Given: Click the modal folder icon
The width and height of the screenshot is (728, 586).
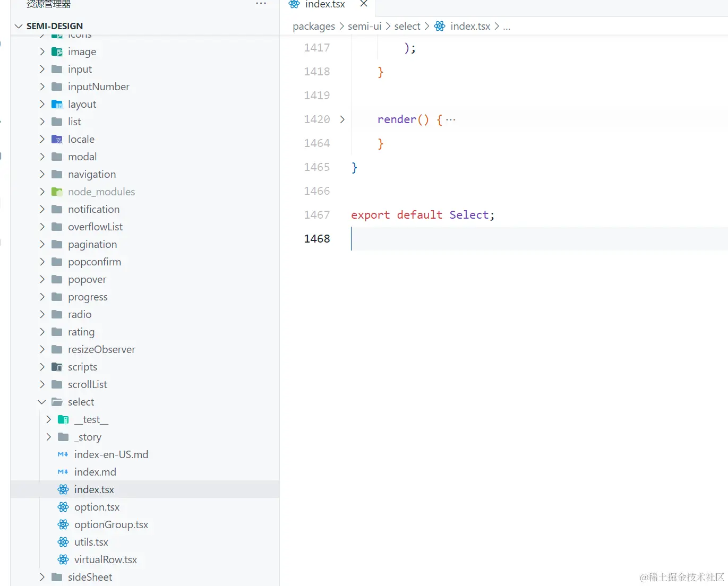Looking at the screenshot, I should coord(57,157).
